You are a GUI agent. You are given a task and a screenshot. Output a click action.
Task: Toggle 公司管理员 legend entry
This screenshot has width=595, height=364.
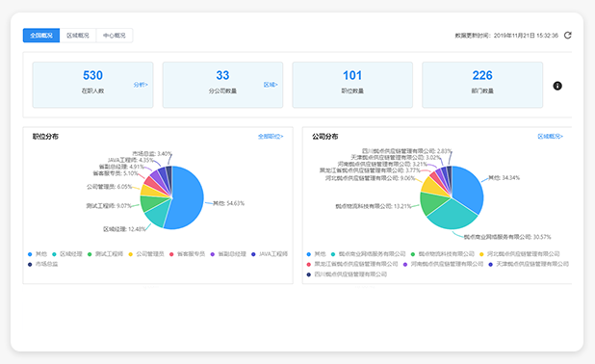(x=146, y=254)
